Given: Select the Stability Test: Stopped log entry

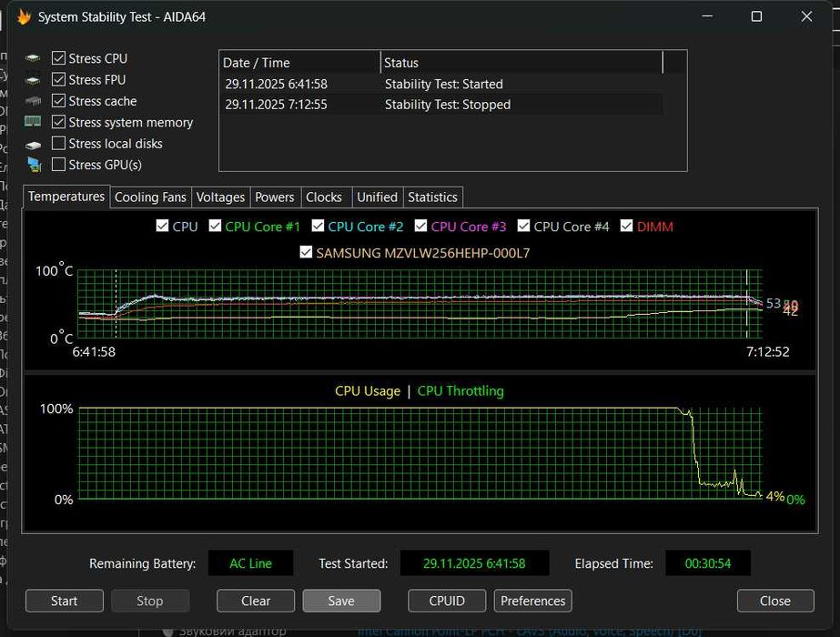Looking at the screenshot, I should coord(447,105).
